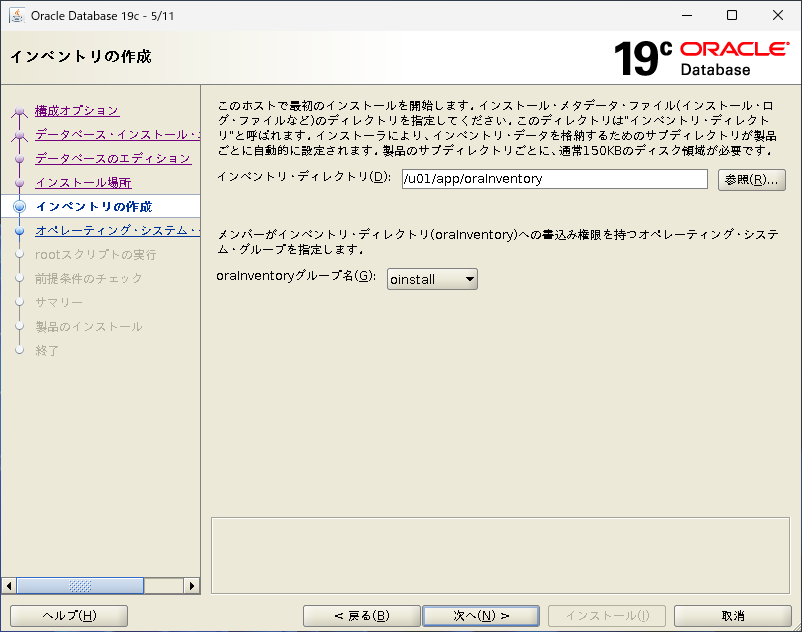Maximize the Oracle Database installer window

[732, 15]
